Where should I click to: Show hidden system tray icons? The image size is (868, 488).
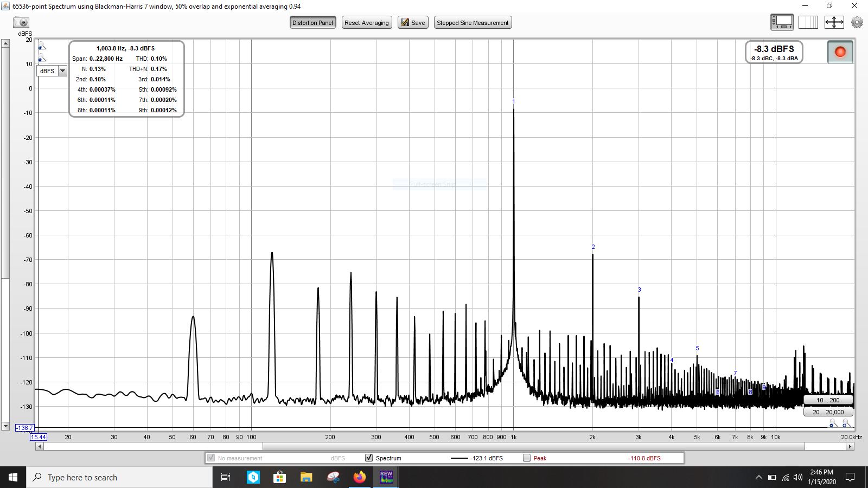(758, 477)
